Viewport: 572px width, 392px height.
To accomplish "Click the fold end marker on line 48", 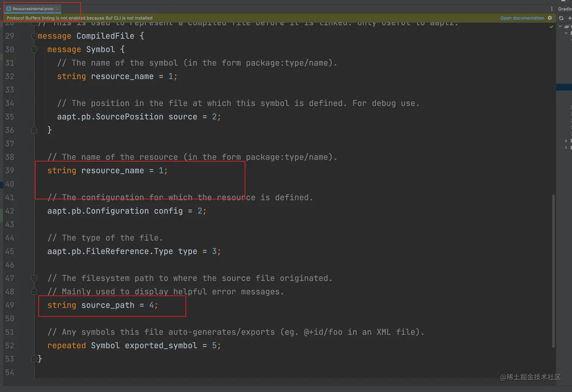I will coord(34,292).
